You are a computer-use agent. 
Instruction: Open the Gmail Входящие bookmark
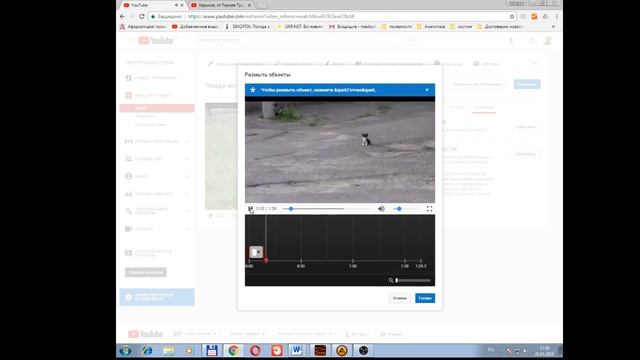tap(352, 27)
